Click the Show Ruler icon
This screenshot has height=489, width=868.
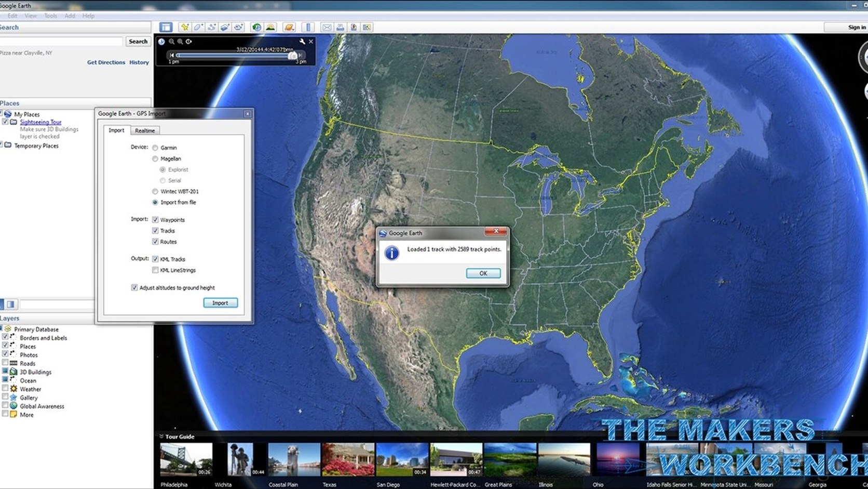click(308, 27)
